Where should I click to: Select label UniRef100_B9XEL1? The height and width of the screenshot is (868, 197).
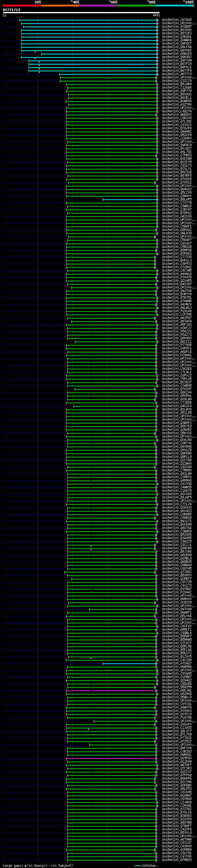click(x=176, y=98)
